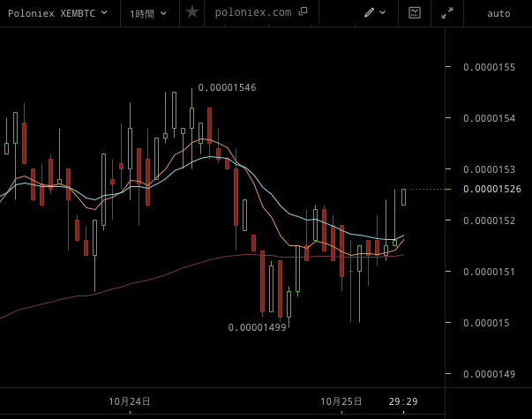Screen dimensions: 532x419
Task: Click the 0.0000149 price axis label
Action: click(489, 374)
